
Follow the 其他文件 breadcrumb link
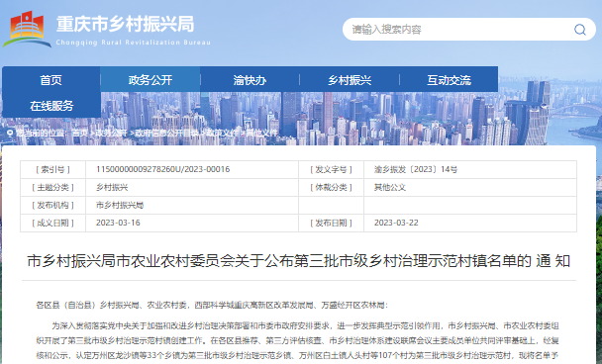pyautogui.click(x=261, y=134)
